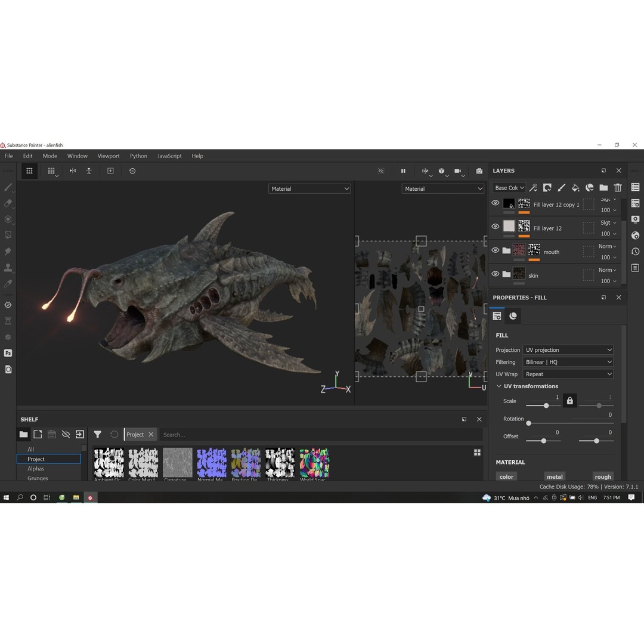
Task: Open the 3D viewport Material dropdown
Action: click(309, 188)
